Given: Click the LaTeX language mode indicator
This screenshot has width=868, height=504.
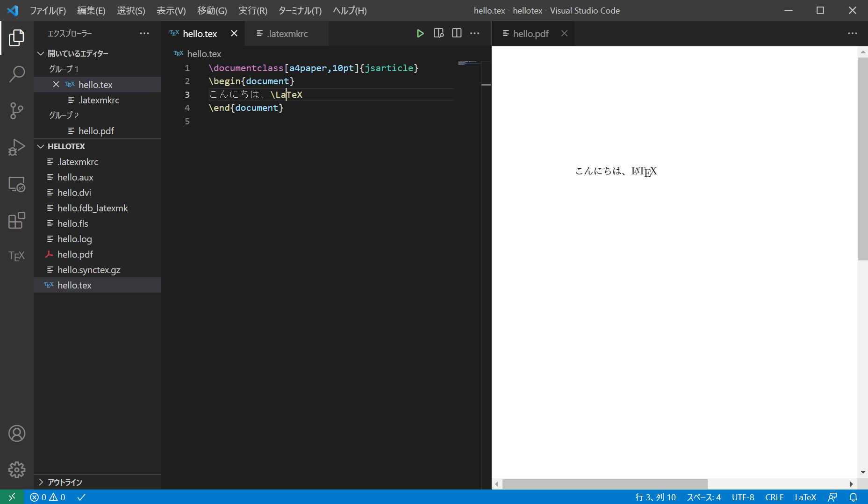Looking at the screenshot, I should click(x=806, y=497).
